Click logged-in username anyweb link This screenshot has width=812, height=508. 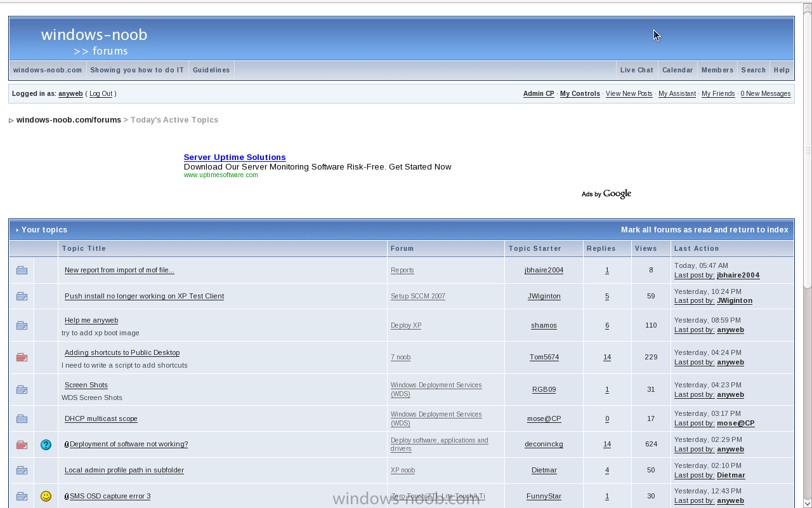tap(70, 94)
